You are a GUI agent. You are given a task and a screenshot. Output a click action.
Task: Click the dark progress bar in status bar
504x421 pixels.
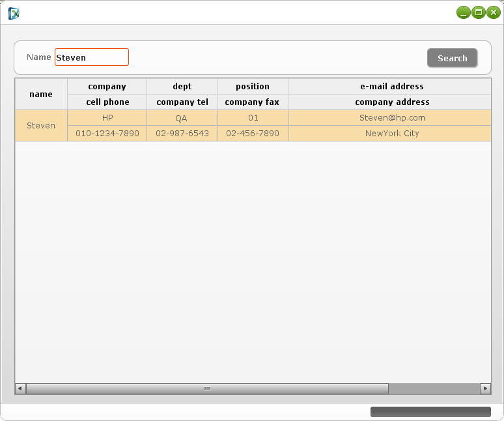(x=430, y=412)
